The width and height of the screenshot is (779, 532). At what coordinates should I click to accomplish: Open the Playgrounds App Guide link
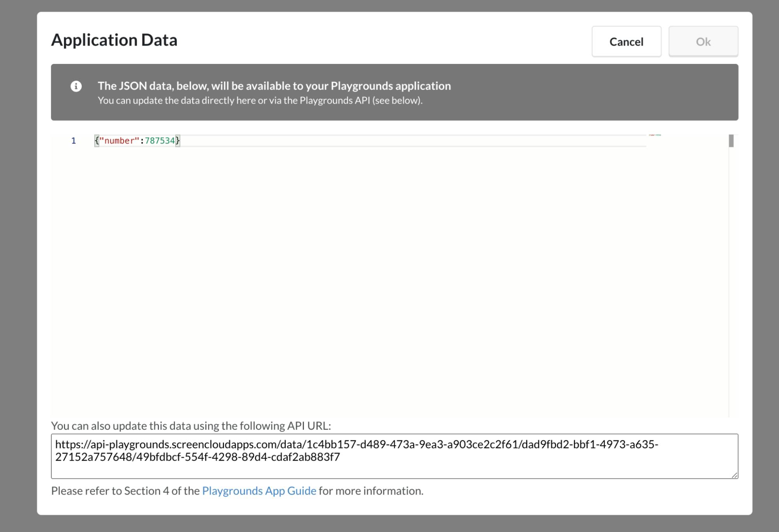(259, 491)
